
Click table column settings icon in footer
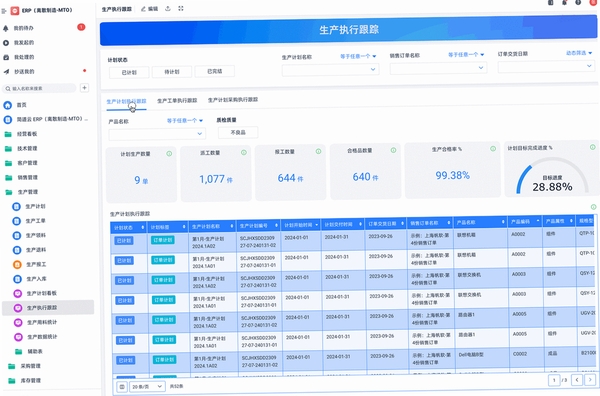click(x=122, y=387)
